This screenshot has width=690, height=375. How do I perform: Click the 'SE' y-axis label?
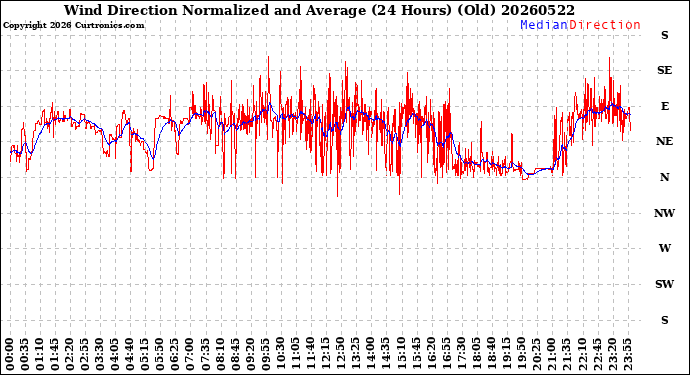pos(664,70)
